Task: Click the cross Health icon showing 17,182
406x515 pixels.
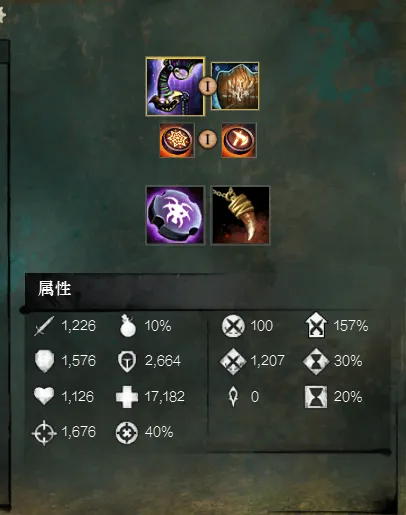Action: coord(127,397)
